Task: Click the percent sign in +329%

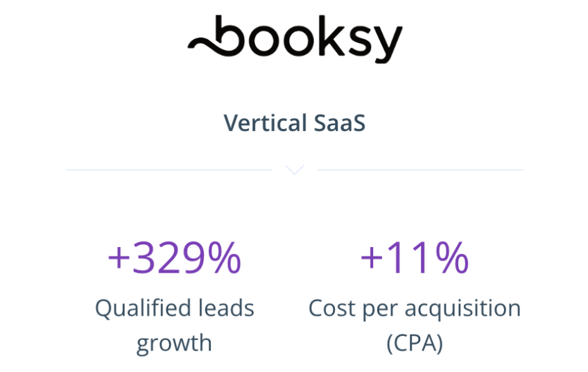Action: click(x=225, y=258)
